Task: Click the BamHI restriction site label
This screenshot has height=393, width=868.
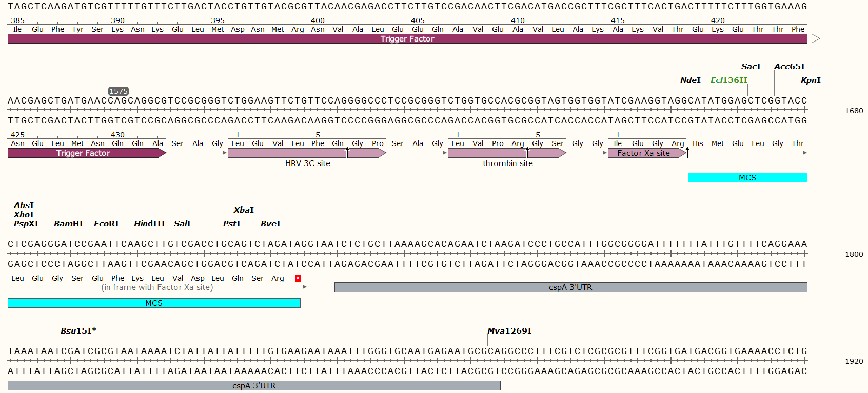Action: [x=68, y=224]
